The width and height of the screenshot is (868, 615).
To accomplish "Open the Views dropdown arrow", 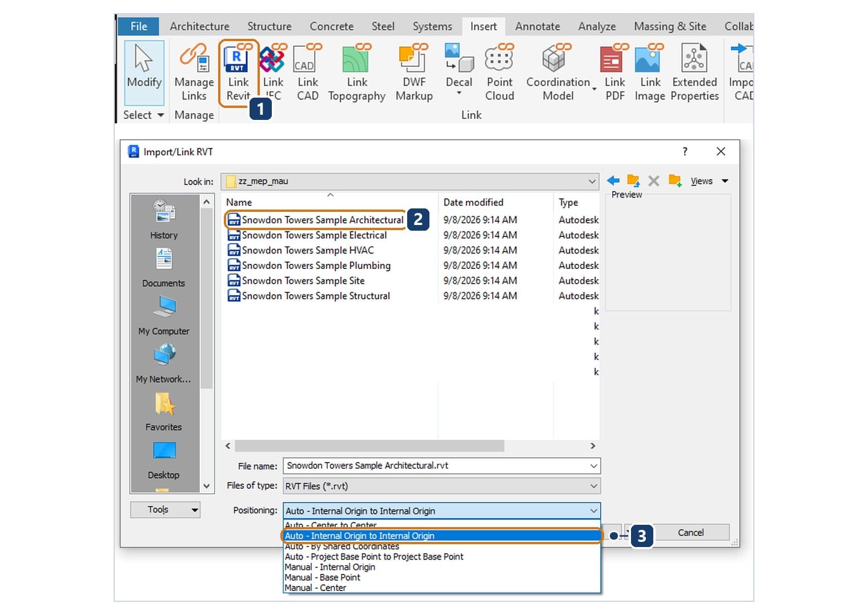I will pos(725,181).
